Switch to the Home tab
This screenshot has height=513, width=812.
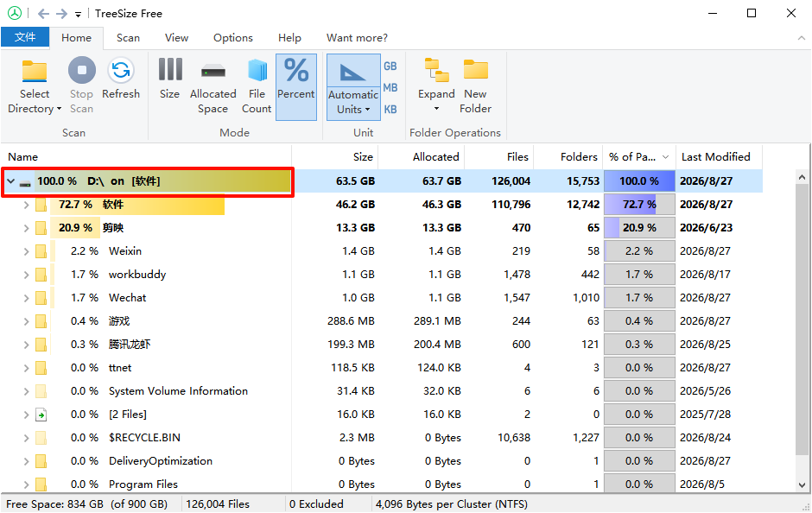pyautogui.click(x=76, y=38)
